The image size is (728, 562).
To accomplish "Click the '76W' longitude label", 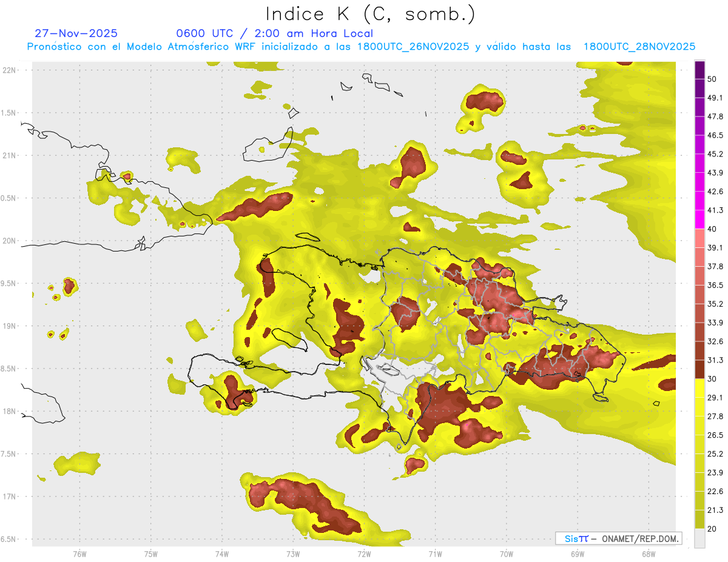I will [79, 554].
